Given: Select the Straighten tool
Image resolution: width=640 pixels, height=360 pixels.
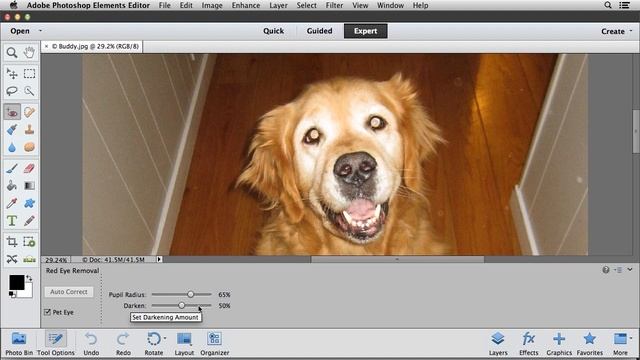Looking at the screenshot, I should (x=29, y=259).
